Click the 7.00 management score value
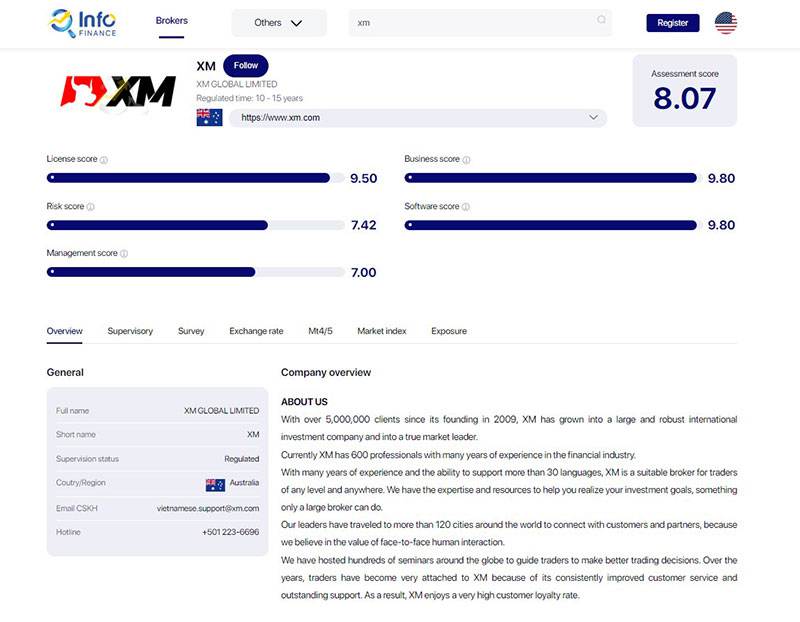This screenshot has width=800, height=622. pyautogui.click(x=364, y=273)
